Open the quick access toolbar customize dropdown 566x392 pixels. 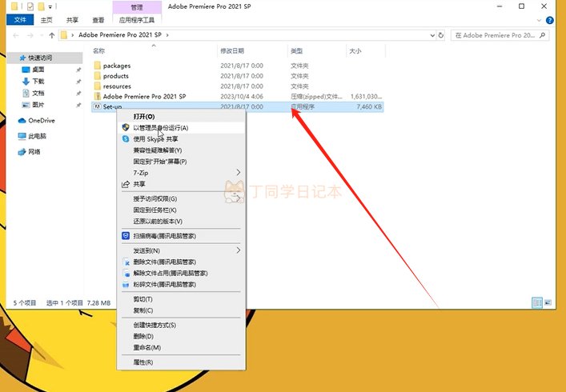pos(50,6)
